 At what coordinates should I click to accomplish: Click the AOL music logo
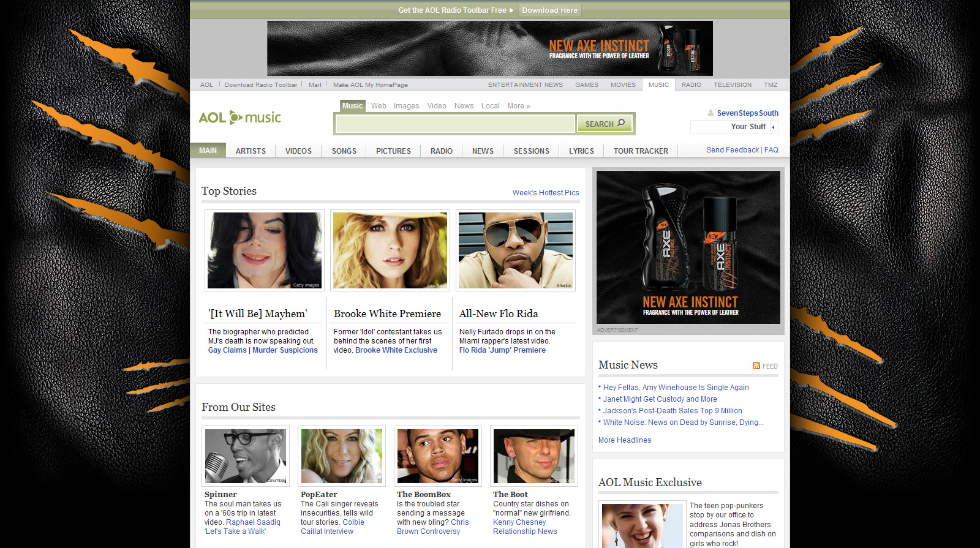point(239,117)
